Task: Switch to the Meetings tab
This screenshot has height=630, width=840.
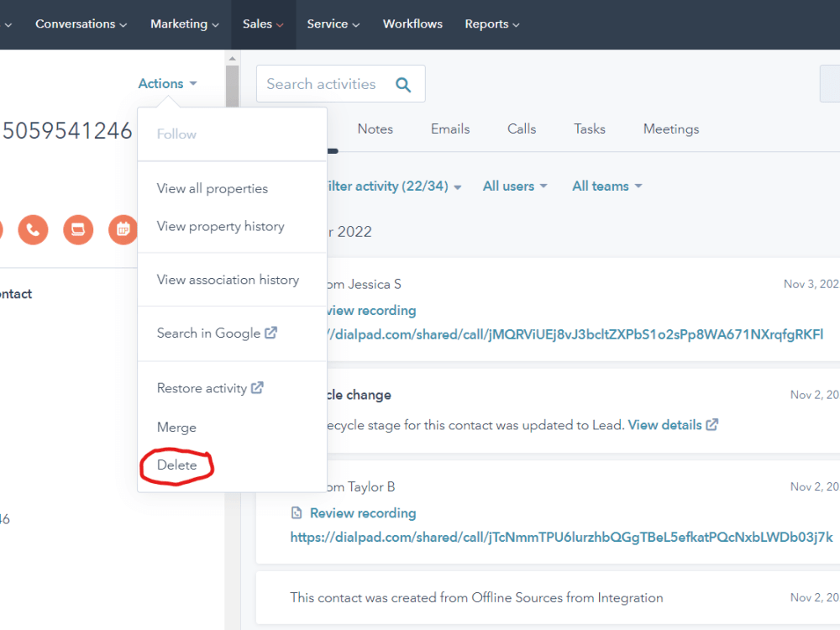Action: click(670, 129)
